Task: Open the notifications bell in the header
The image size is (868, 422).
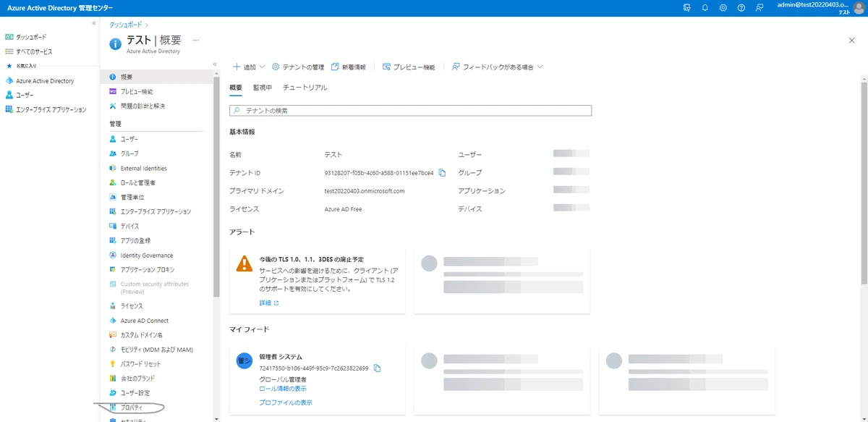Action: coord(705,7)
